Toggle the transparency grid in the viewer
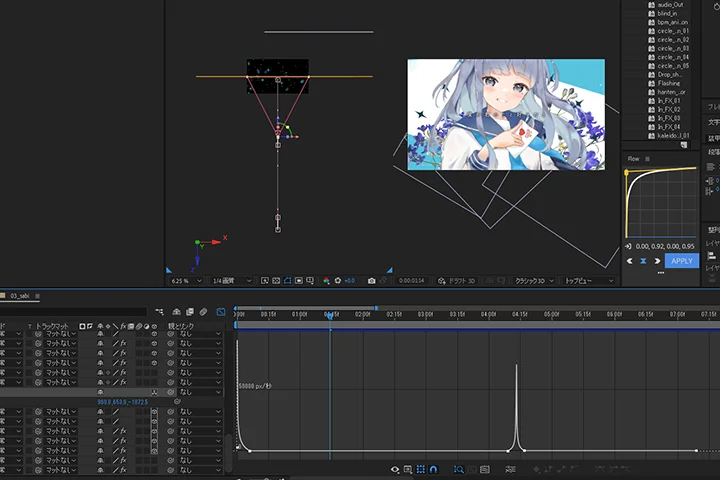 point(276,281)
